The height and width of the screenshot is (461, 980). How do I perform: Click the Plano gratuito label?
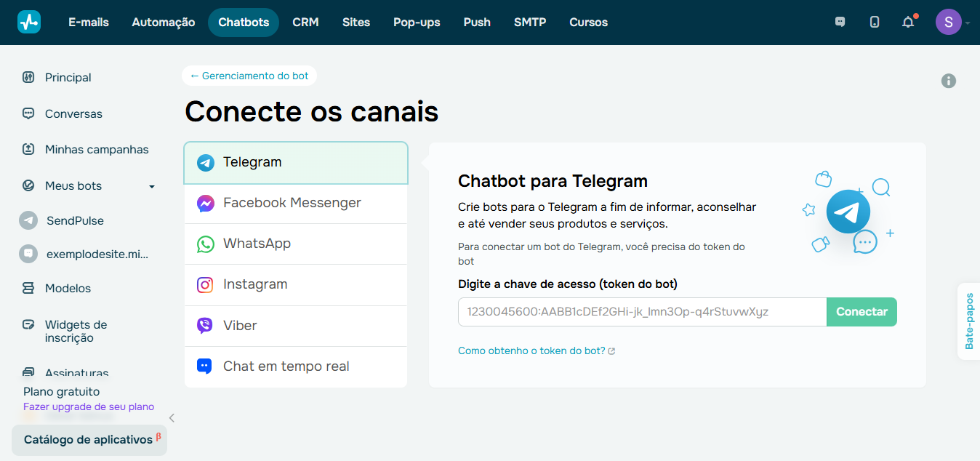tap(61, 391)
